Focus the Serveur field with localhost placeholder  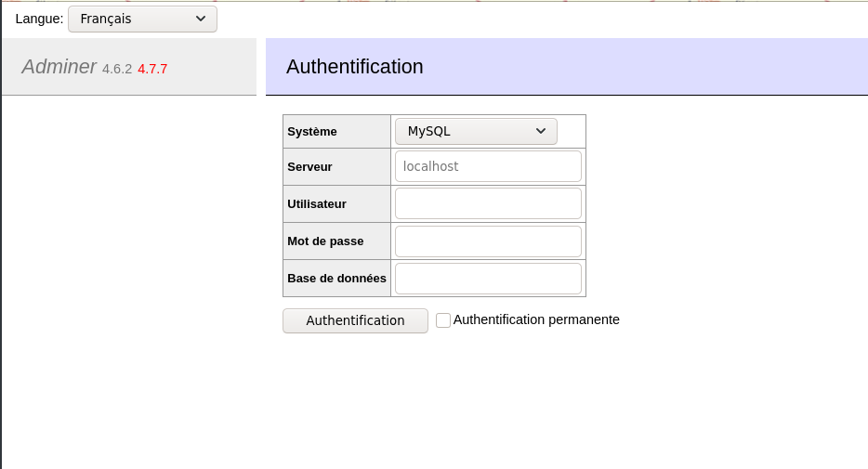pos(488,166)
